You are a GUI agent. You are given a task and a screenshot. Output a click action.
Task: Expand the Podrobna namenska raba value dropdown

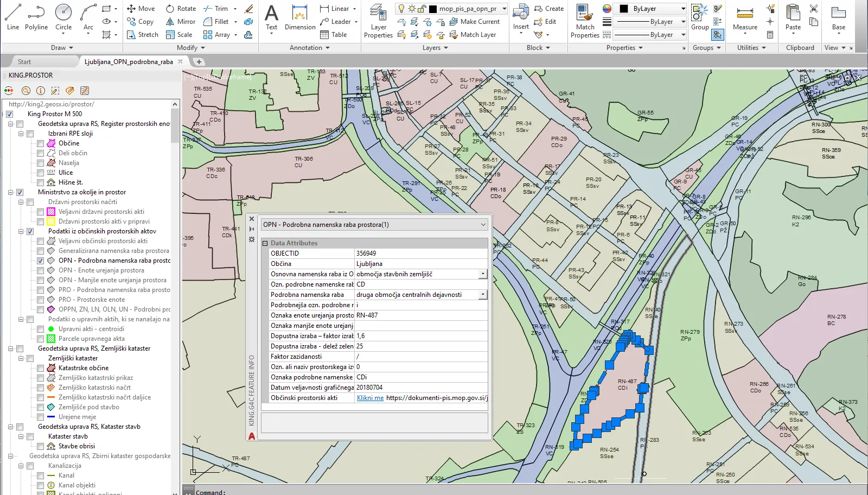[x=482, y=295]
